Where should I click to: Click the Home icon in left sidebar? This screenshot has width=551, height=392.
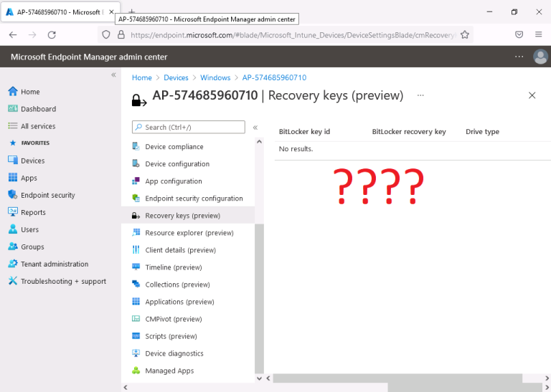(x=12, y=92)
